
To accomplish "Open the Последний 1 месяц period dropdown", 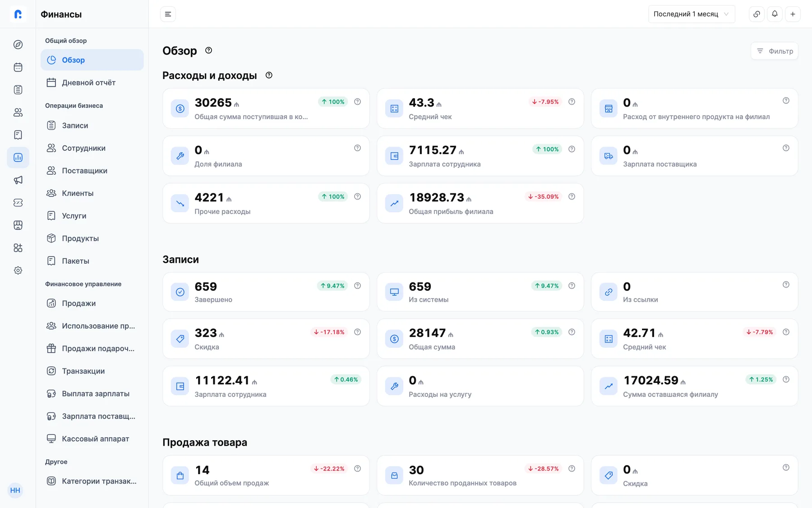I will [692, 14].
